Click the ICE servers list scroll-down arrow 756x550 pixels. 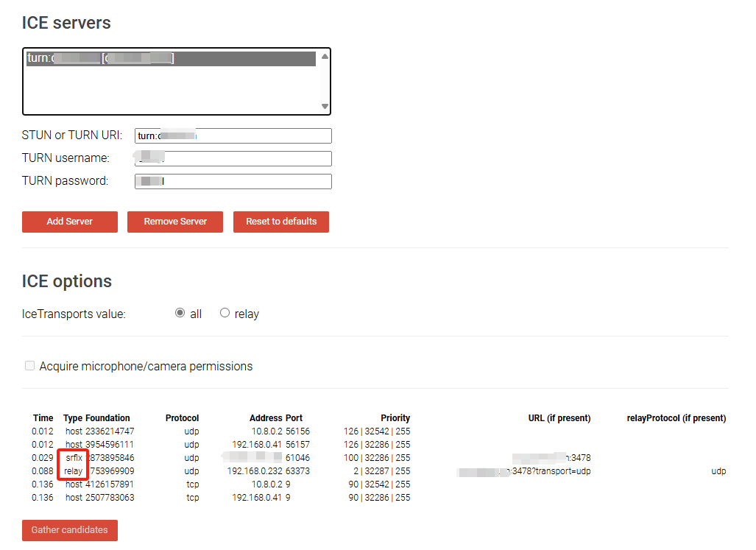click(x=325, y=107)
